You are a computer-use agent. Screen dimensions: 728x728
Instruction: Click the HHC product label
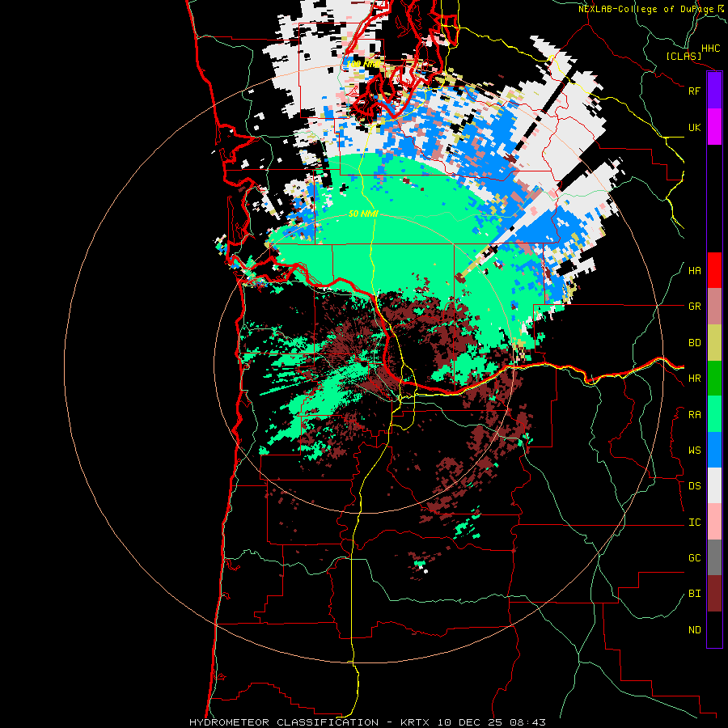point(711,49)
